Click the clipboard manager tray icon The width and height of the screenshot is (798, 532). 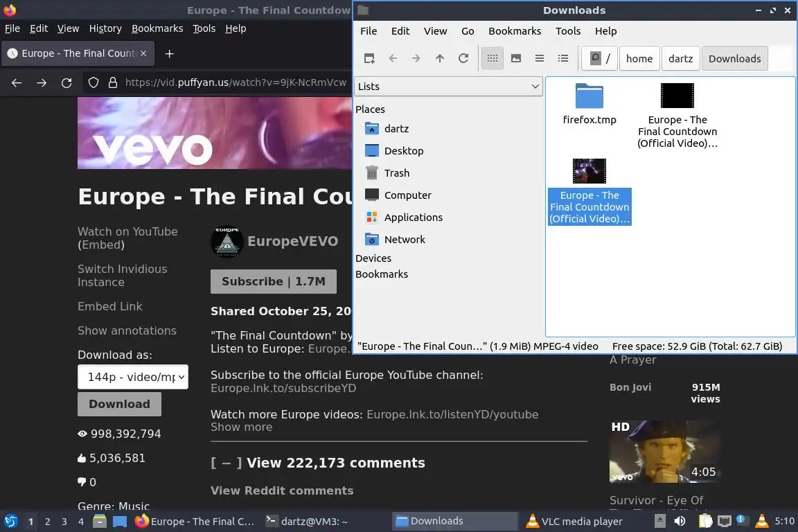coord(705,522)
